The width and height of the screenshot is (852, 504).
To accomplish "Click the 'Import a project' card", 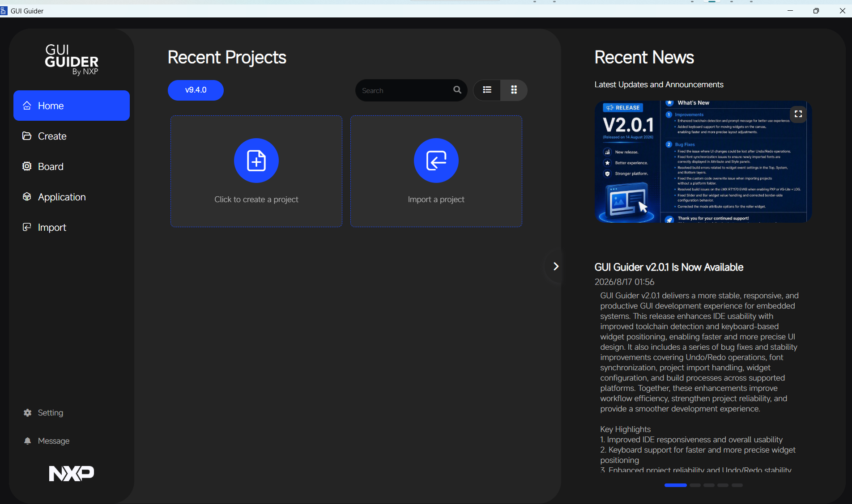I will click(436, 171).
